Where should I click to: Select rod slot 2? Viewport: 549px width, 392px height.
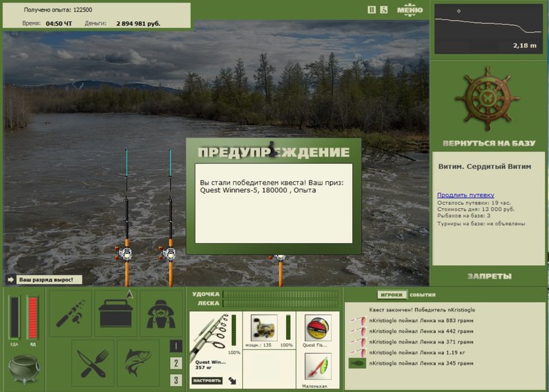(x=176, y=363)
